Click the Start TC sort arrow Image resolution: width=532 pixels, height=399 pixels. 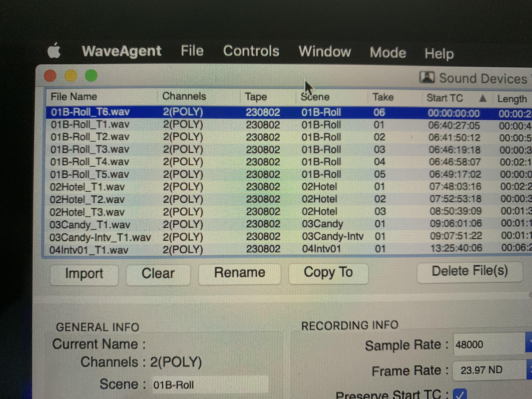pos(483,98)
